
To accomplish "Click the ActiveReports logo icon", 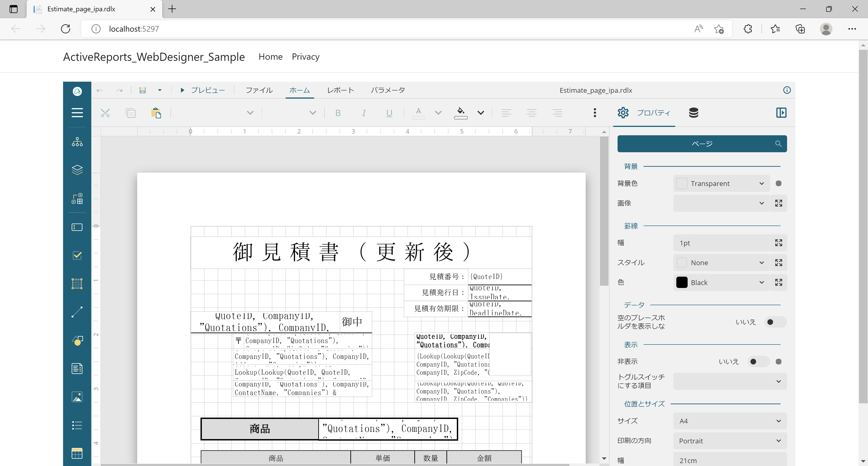I will [x=77, y=91].
